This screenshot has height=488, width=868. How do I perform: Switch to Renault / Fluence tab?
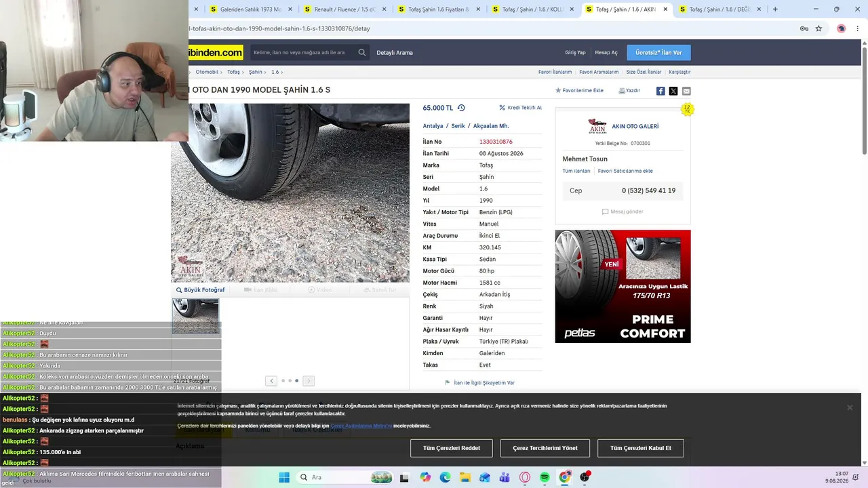point(344,9)
